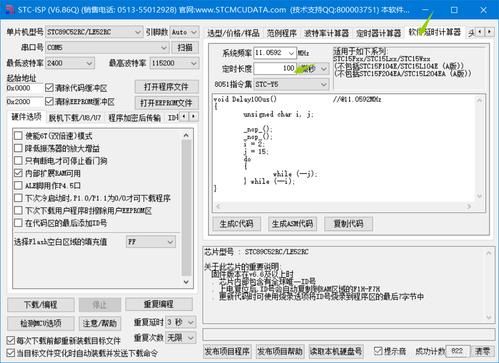Viewport: 499px width, 363px height.
Task: Expand the 最低波特率 2400 dropdown
Action: pos(70,63)
